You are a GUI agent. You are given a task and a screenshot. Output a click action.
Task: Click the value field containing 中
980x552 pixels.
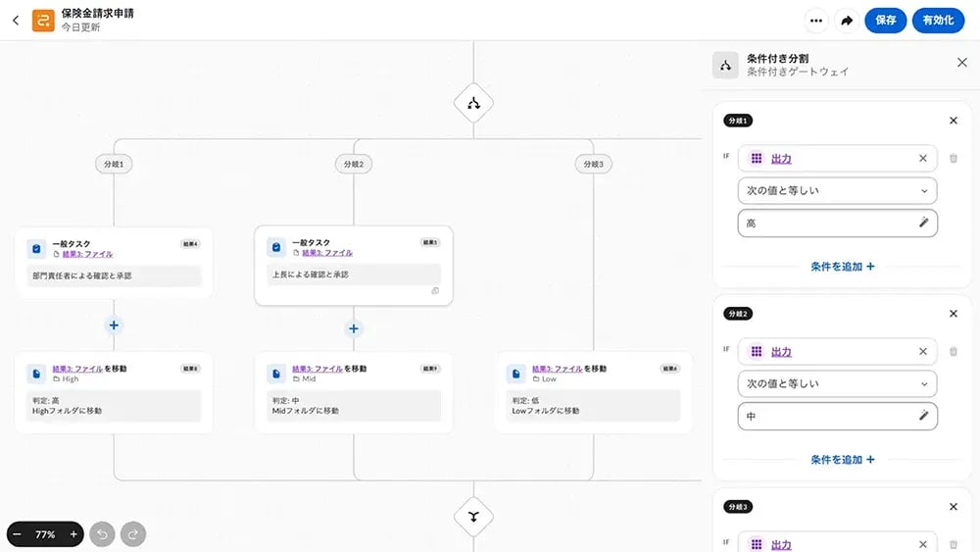837,417
